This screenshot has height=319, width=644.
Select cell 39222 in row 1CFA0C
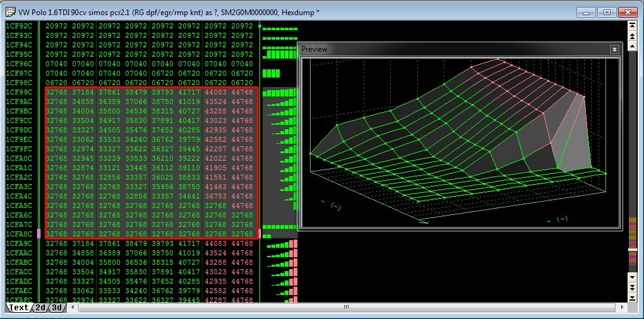[189, 158]
